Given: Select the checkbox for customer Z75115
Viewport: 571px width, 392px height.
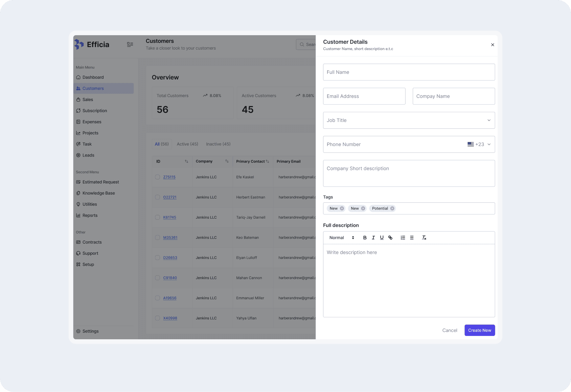Looking at the screenshot, I should 157,177.
